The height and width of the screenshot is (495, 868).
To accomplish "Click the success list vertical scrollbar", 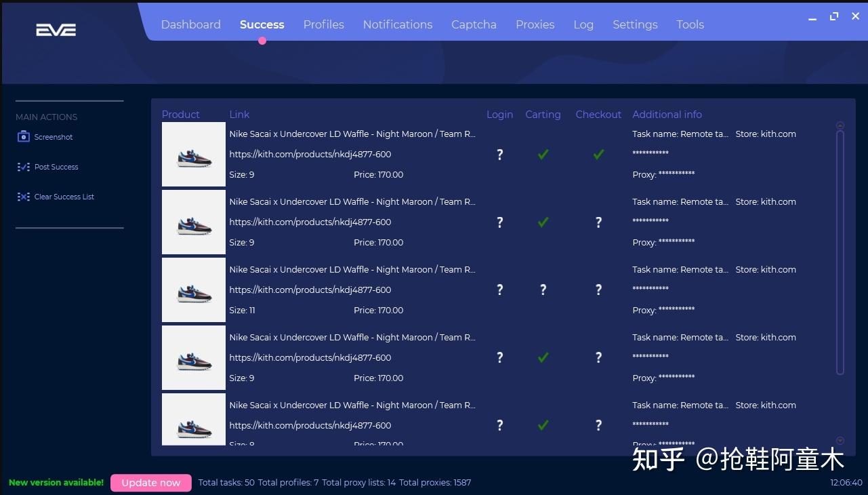I will 840,251.
